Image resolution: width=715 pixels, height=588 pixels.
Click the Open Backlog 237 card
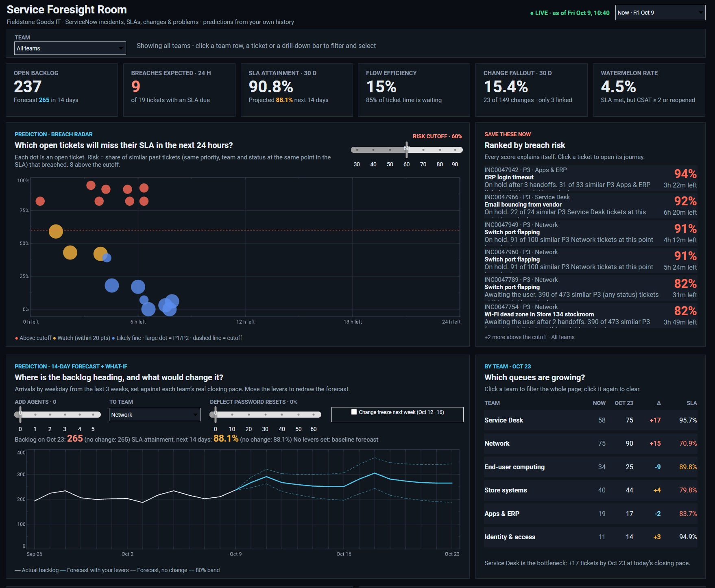tap(62, 90)
